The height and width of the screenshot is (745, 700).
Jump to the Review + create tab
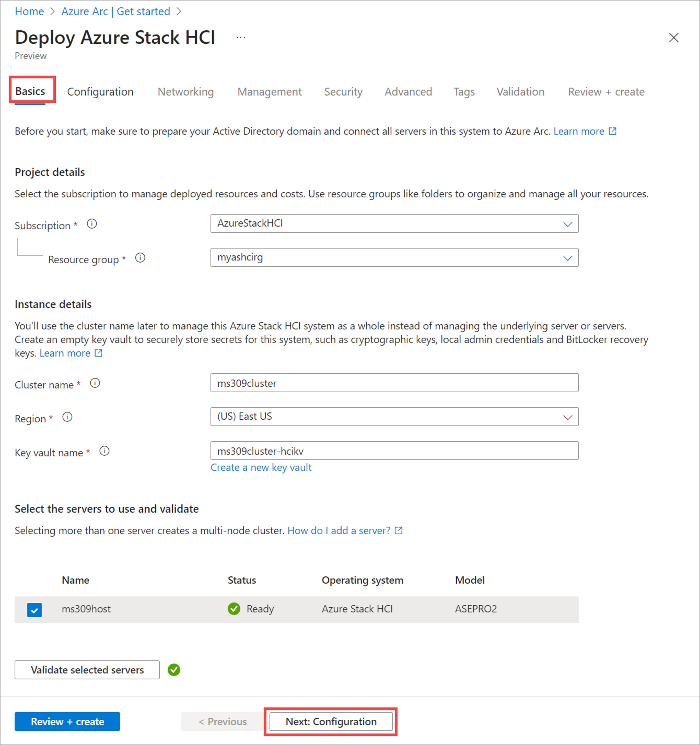[606, 92]
